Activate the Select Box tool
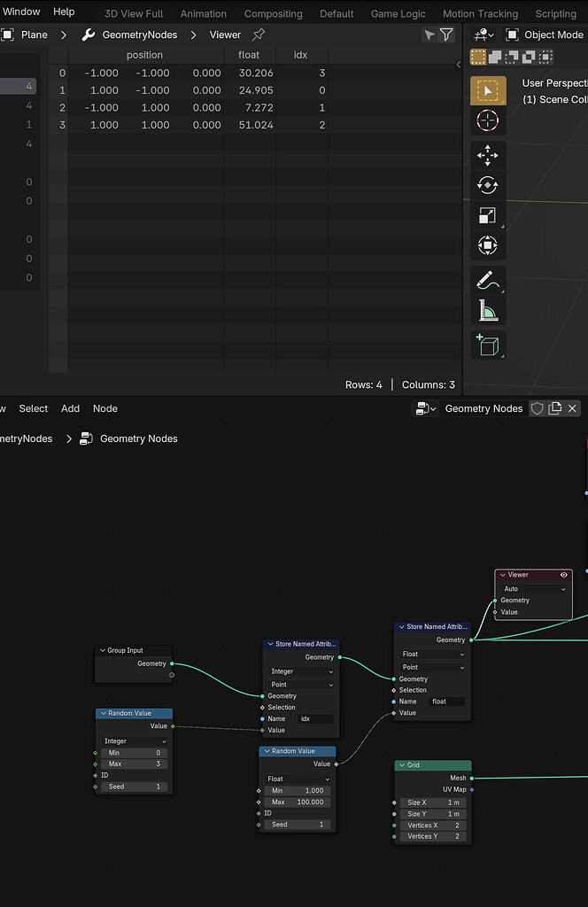This screenshot has width=588, height=907. click(x=488, y=91)
